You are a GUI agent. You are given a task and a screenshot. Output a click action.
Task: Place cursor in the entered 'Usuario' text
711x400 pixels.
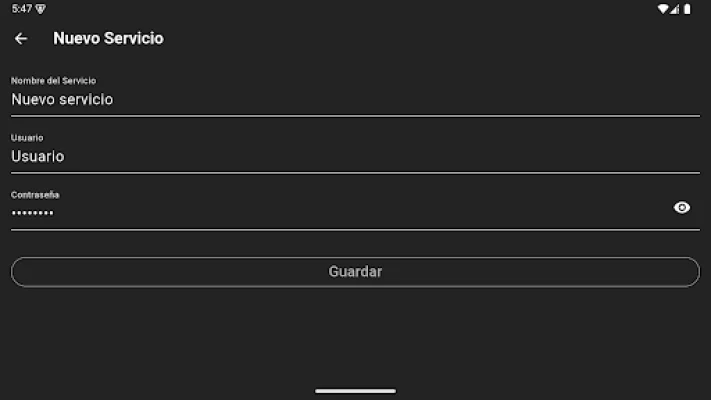click(38, 157)
